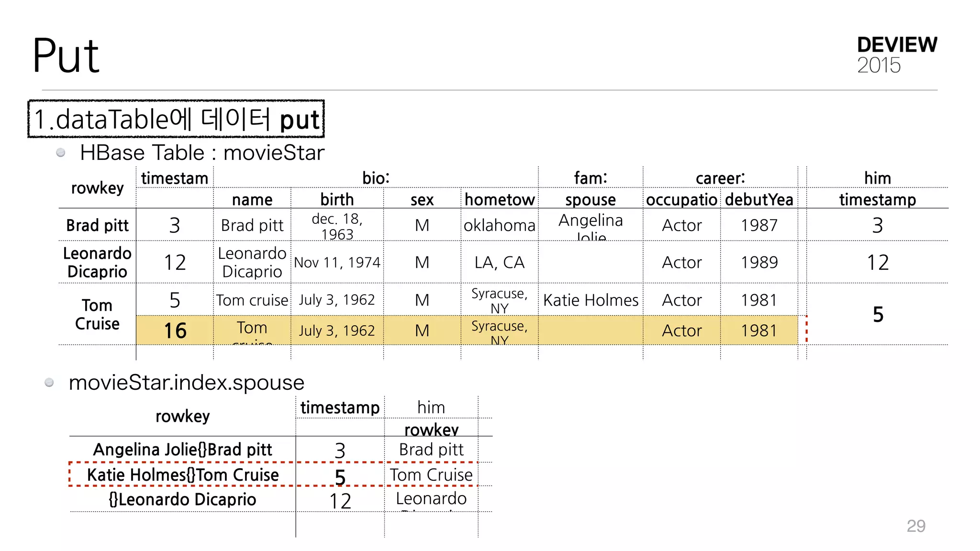The width and height of the screenshot is (980, 551).
Task: Click the "{}Leonardo Dicaprio" index rowkey
Action: coord(182,499)
